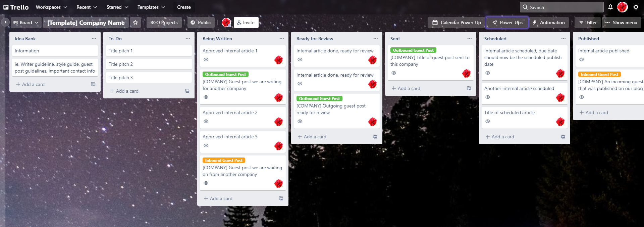Open RGO Projects workspace
Viewport: 644px width, 227px height.
point(164,22)
